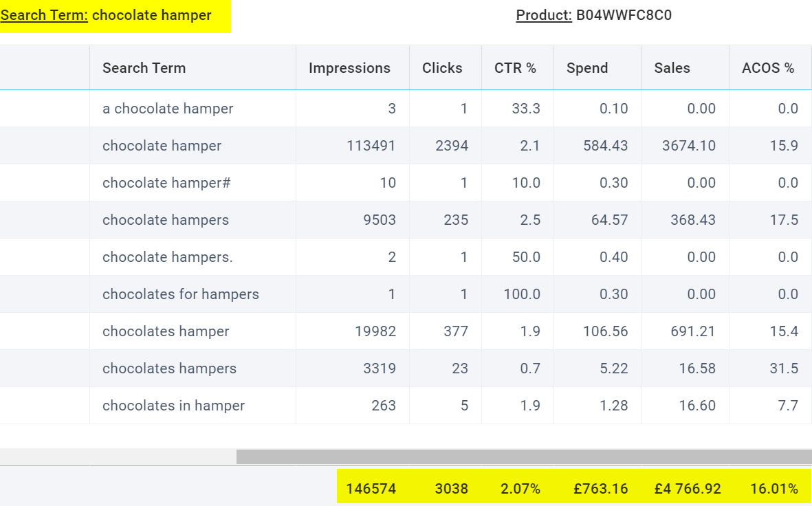Click the ACOS % column header
The image size is (812, 506).
coord(768,68)
